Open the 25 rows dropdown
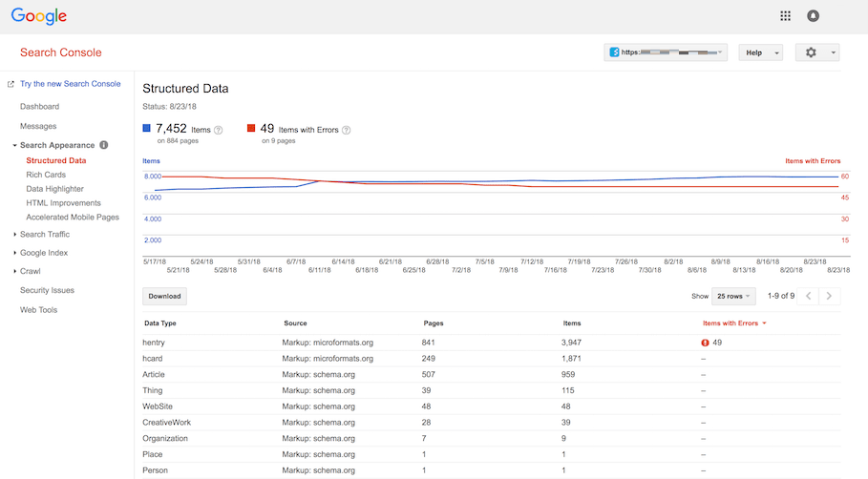Image resolution: width=868 pixels, height=479 pixels. 733,296
